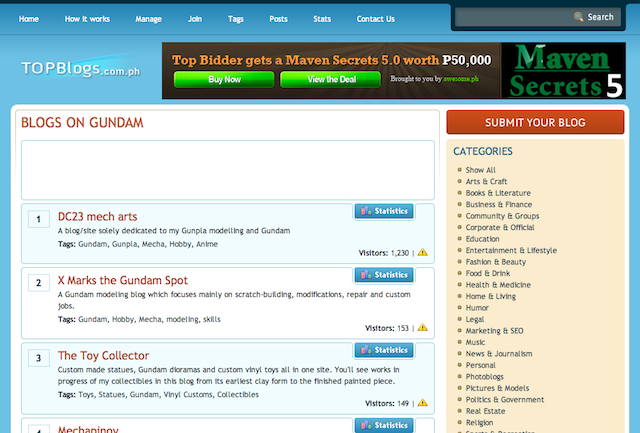
Task: Open the Tags page
Action: (x=236, y=19)
